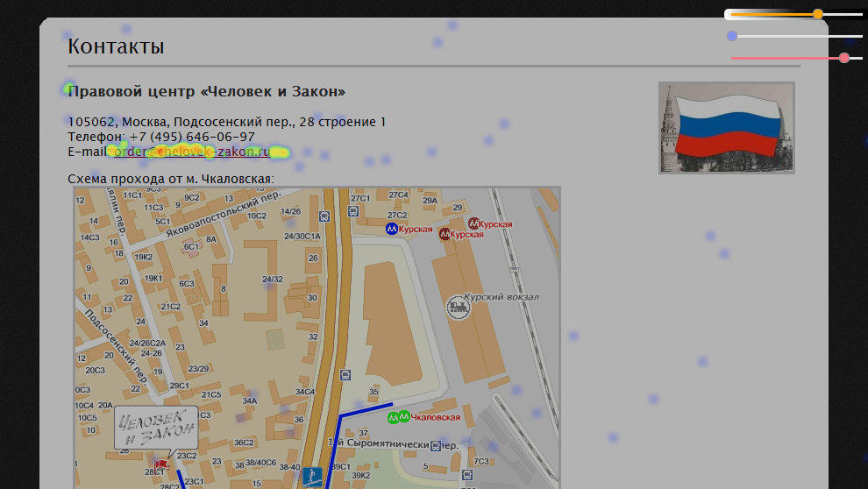868x489 pixels.
Task: Click the blue Курская metro icon
Action: 392,229
